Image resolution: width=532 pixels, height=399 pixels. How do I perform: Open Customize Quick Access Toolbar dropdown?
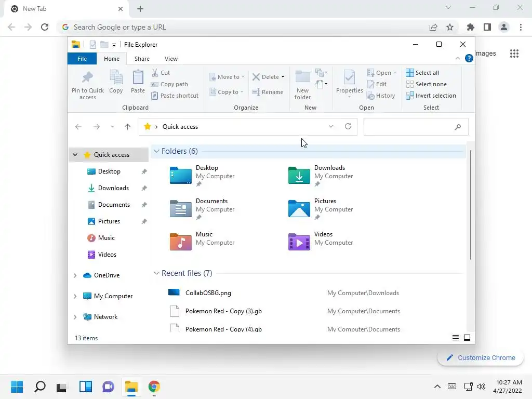click(114, 45)
